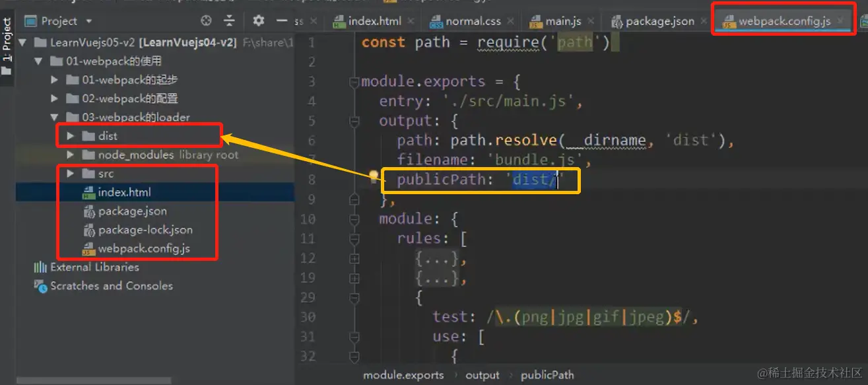Select package.json in the project tree

point(132,211)
